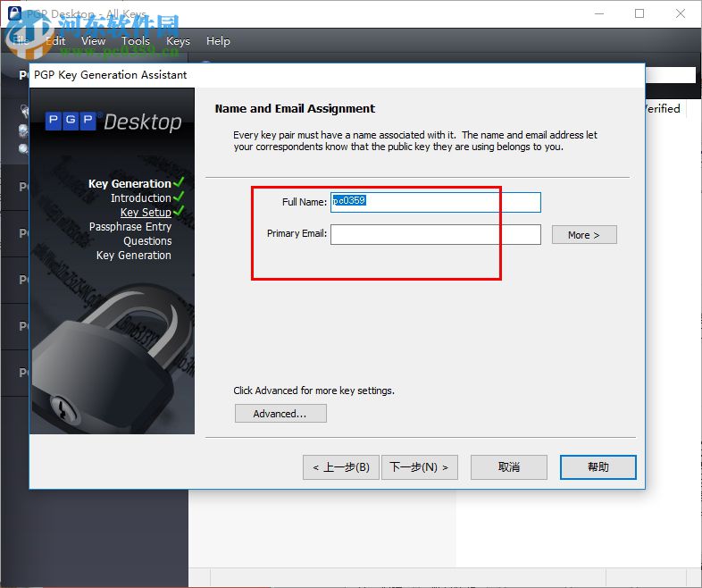
Task: Click the PGP Desktop title bar icon
Action: coord(15,13)
